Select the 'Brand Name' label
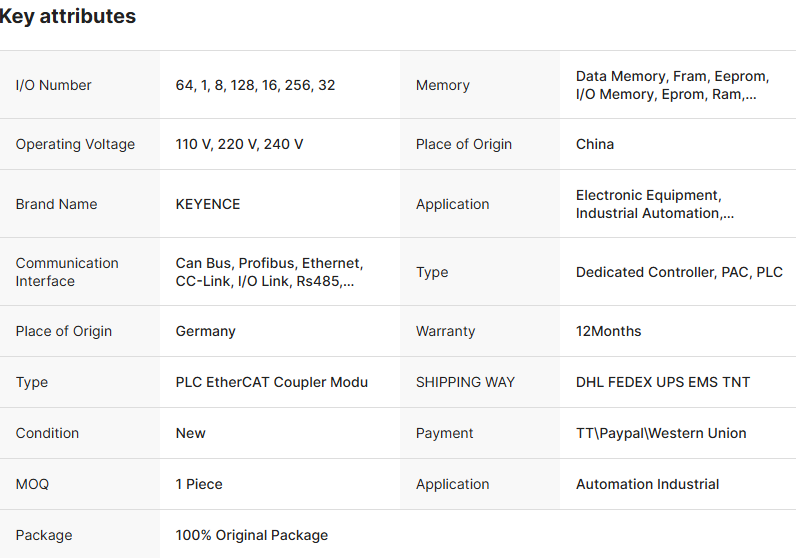 [56, 204]
